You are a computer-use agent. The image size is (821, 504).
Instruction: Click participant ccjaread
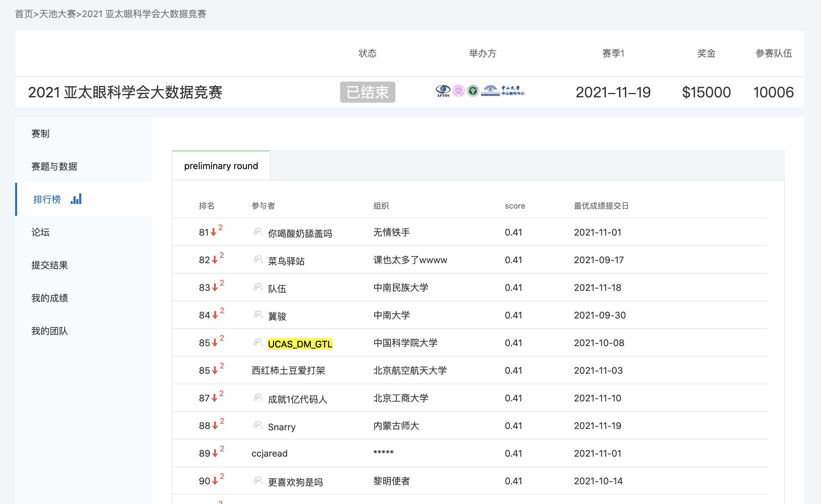pyautogui.click(x=269, y=453)
